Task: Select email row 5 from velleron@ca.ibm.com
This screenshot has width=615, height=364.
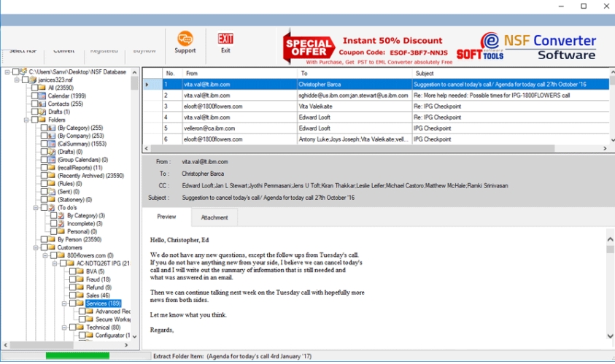Action: [376, 128]
